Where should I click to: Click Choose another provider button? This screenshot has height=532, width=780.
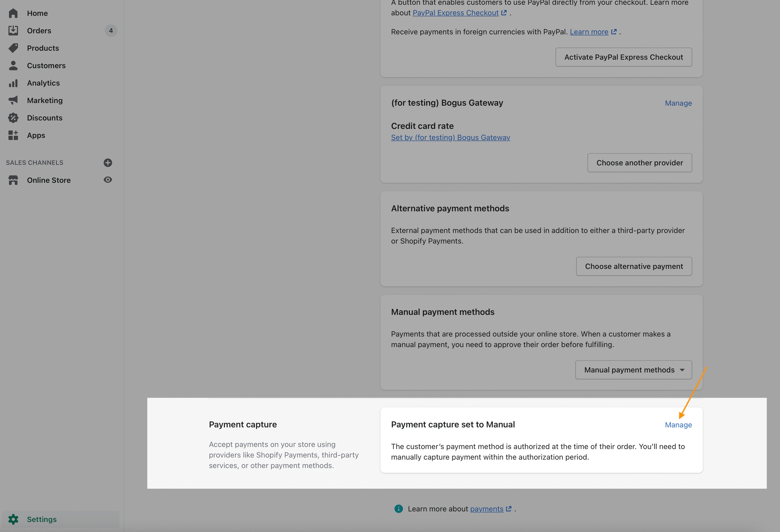click(639, 163)
